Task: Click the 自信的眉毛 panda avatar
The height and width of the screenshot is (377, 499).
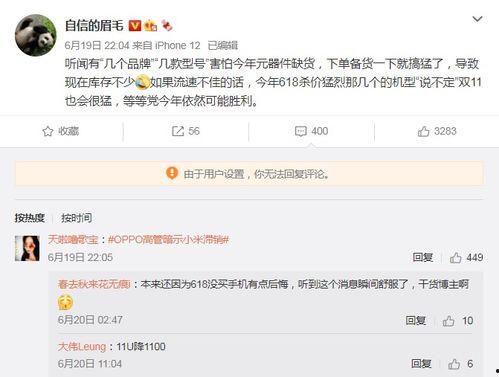Action: point(36,35)
